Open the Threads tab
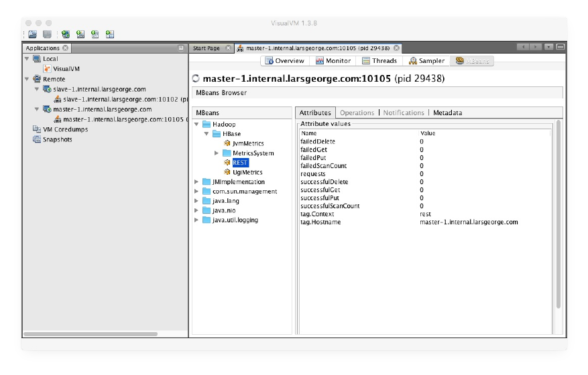The image size is (588, 375). [x=379, y=61]
